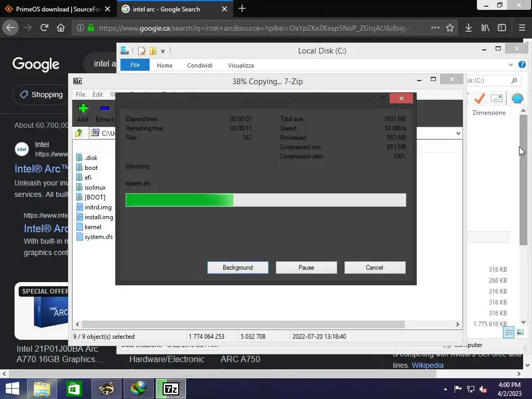The width and height of the screenshot is (532, 399).
Task: Close the copying progress dialog
Action: coord(402,98)
